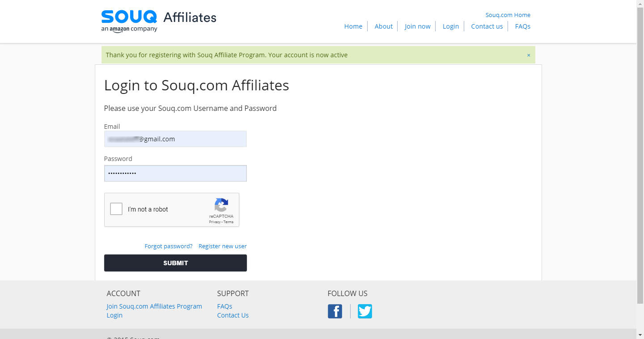644x339 pixels.
Task: Open Contact us in top navigation
Action: pyautogui.click(x=487, y=26)
